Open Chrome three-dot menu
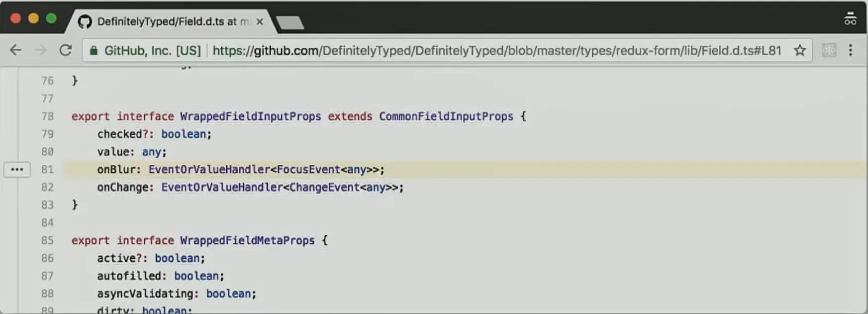The height and width of the screenshot is (314, 868). (851, 50)
